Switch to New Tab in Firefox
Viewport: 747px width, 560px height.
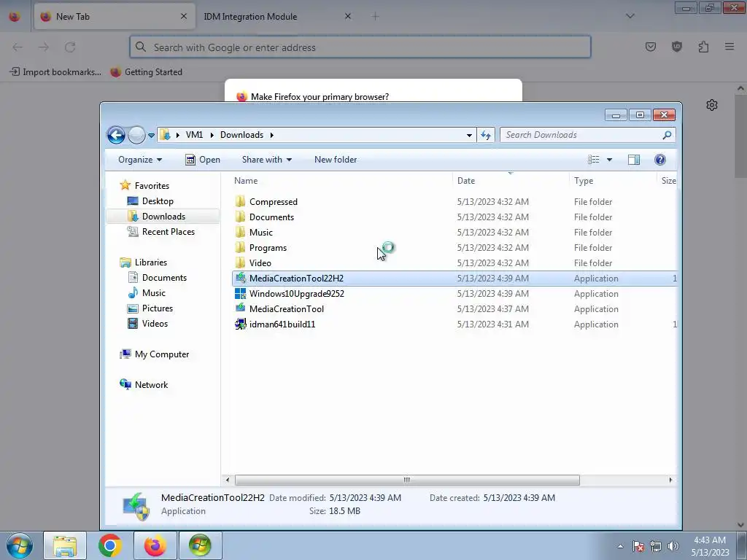click(115, 17)
